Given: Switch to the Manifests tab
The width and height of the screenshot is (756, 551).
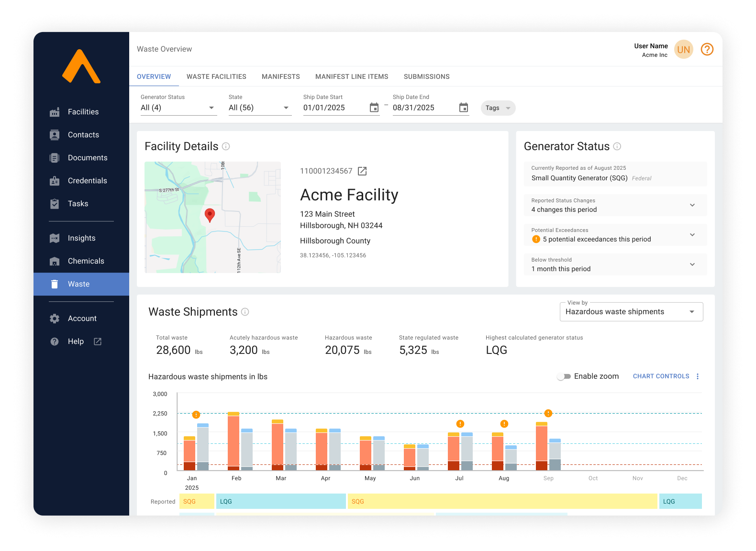Looking at the screenshot, I should 280,77.
